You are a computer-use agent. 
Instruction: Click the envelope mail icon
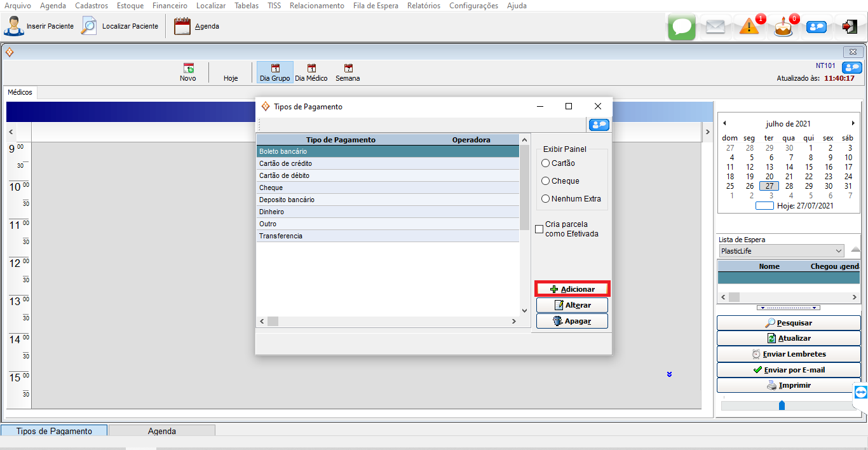(x=715, y=27)
